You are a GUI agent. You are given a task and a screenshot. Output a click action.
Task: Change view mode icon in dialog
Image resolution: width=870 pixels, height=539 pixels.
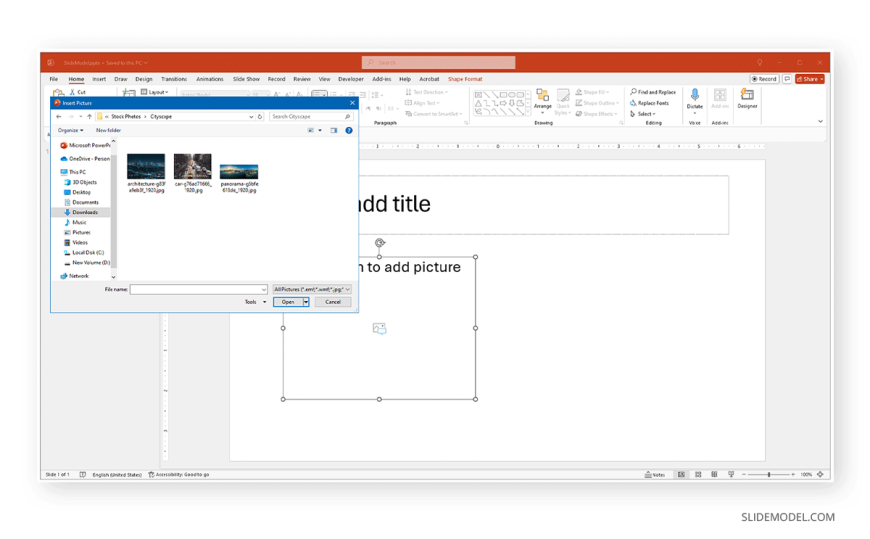tap(311, 130)
